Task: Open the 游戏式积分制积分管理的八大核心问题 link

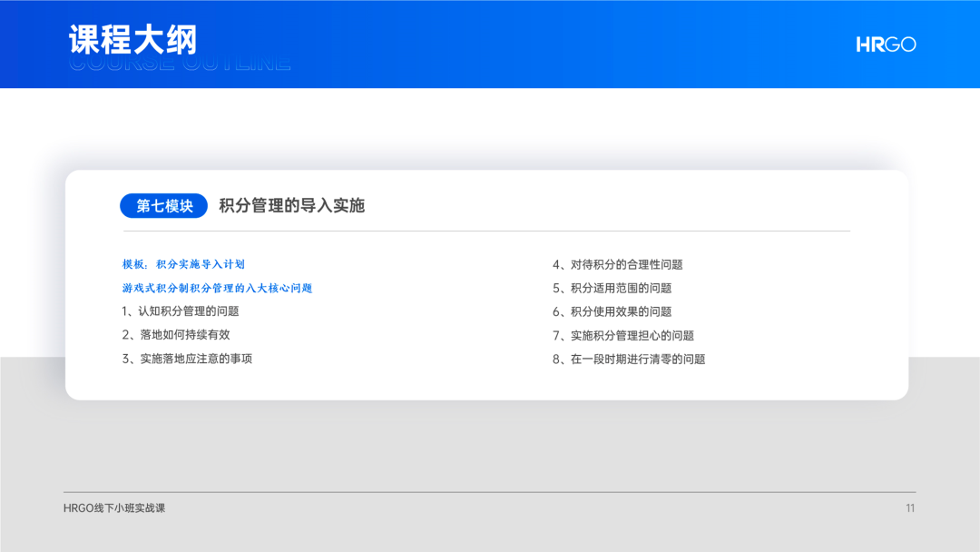Action: click(x=217, y=288)
